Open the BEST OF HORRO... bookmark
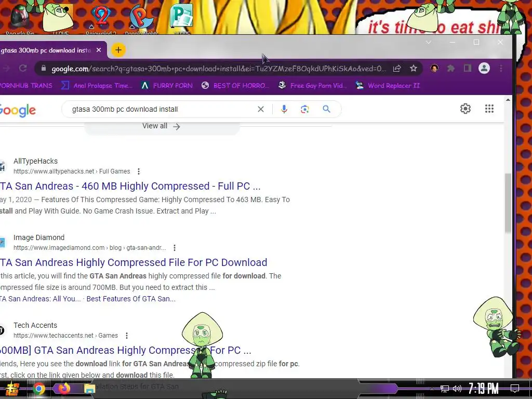This screenshot has height=399, width=532. point(235,86)
